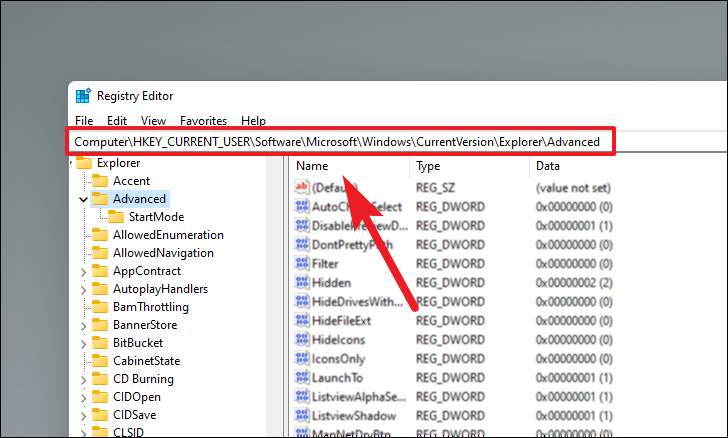Select the Accent key folder icon

(x=100, y=181)
